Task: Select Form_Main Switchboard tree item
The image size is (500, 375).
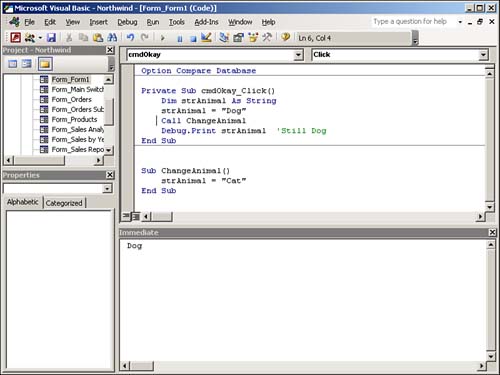Action: [78, 90]
